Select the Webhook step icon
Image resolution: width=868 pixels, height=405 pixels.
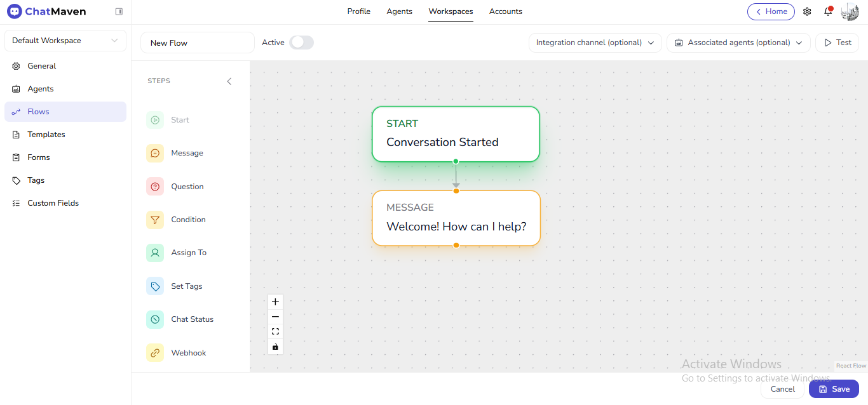[x=154, y=352]
